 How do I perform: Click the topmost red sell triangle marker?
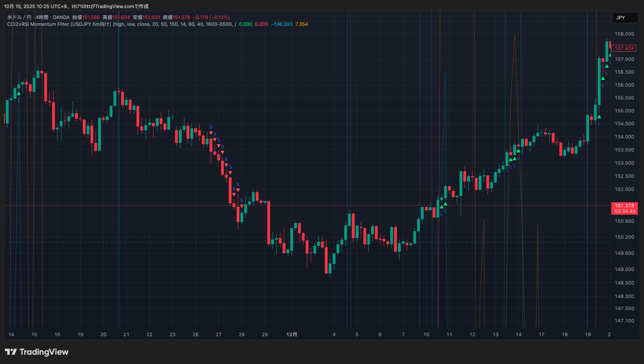(x=211, y=133)
